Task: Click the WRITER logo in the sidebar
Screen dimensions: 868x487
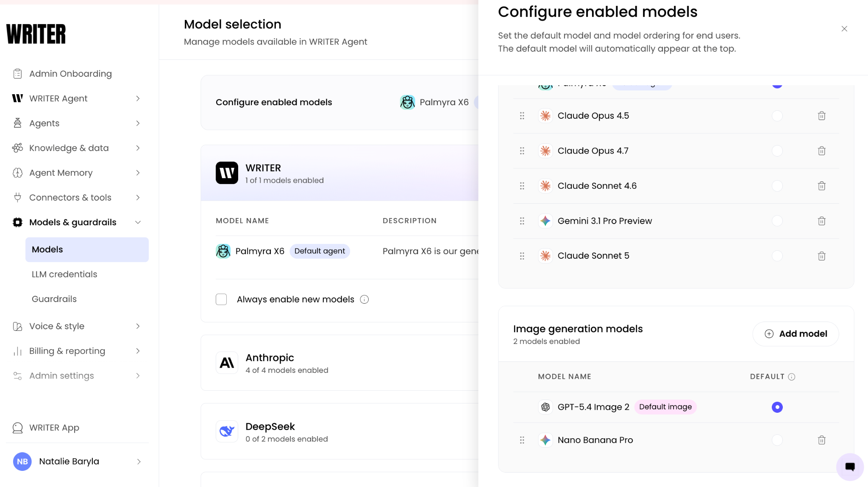Action: pyautogui.click(x=36, y=34)
